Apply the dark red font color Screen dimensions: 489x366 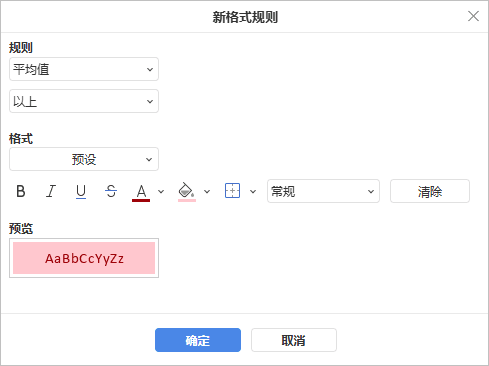point(141,192)
